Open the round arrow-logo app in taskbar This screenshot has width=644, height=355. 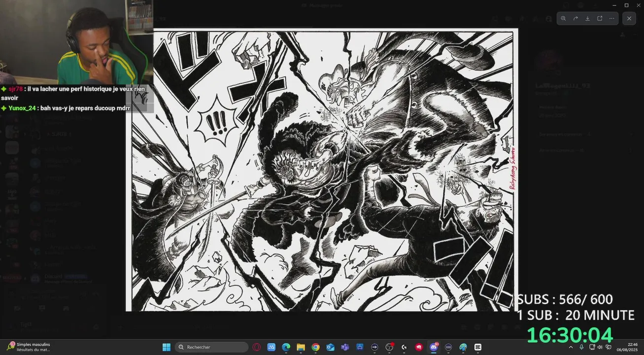[x=374, y=347]
